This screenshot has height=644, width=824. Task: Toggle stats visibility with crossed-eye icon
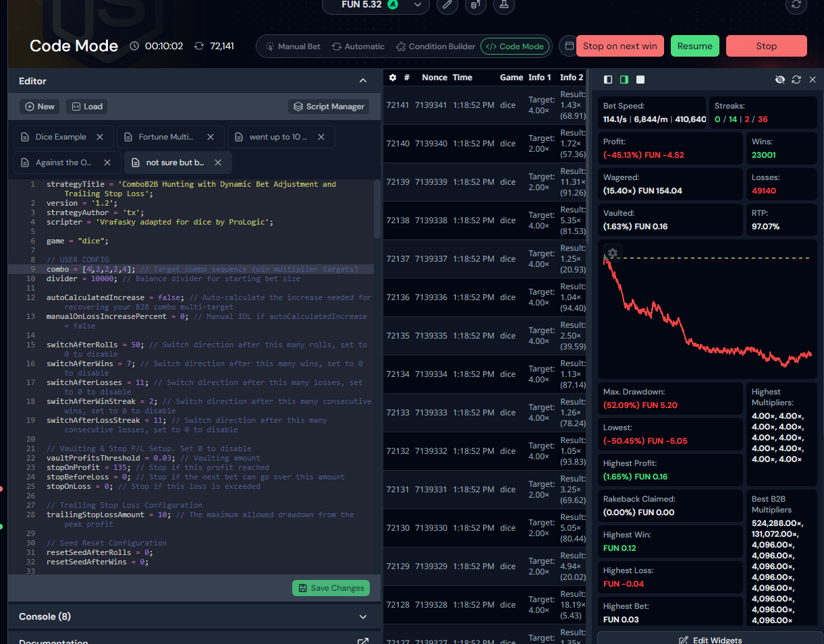(780, 80)
